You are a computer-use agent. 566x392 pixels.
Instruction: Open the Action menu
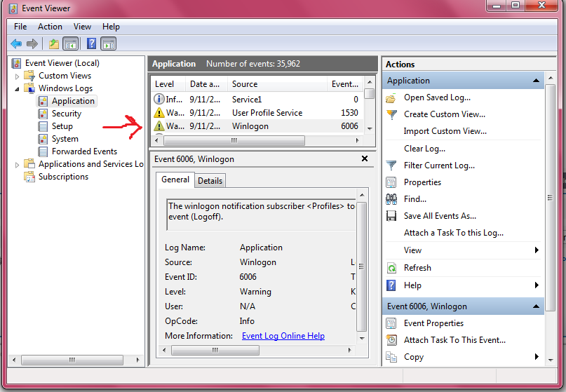50,27
